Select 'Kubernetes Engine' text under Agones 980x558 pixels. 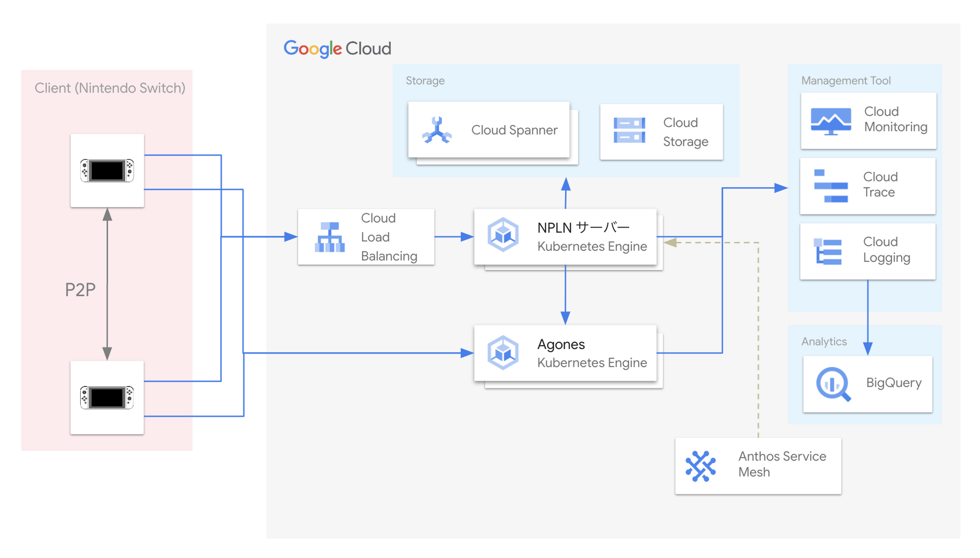[x=592, y=362]
